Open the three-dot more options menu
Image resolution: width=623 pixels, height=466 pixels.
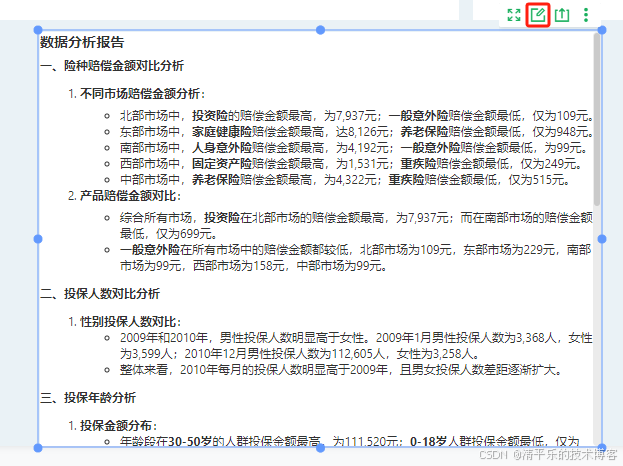[x=586, y=15]
